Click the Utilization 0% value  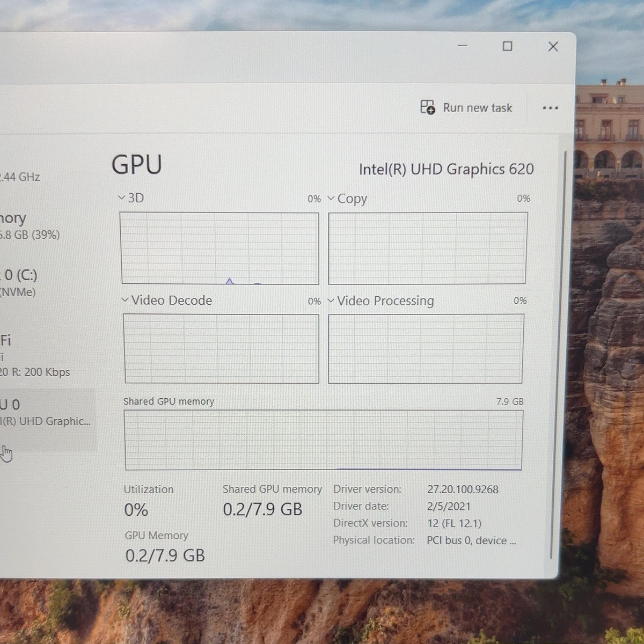coord(136,510)
